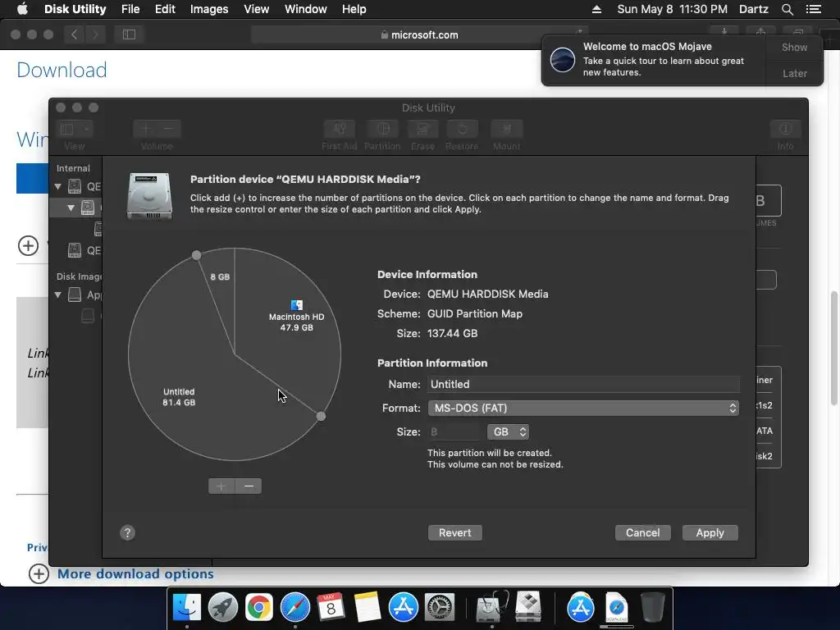The height and width of the screenshot is (630, 840).
Task: Click the Mount toolbar icon
Action: point(506,129)
